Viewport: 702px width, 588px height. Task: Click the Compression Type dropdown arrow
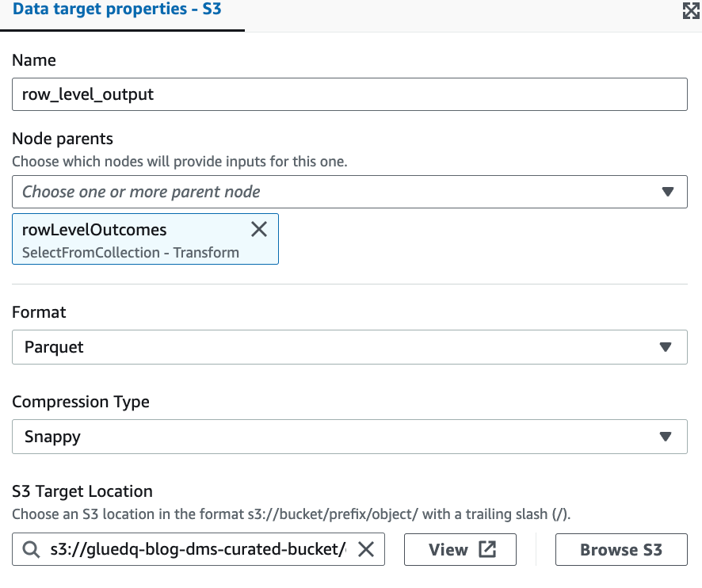[x=667, y=437]
